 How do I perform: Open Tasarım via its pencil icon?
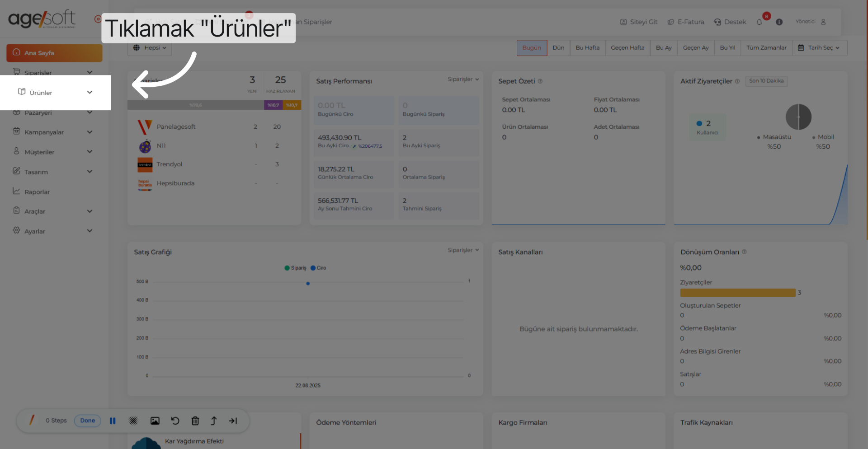tap(17, 171)
